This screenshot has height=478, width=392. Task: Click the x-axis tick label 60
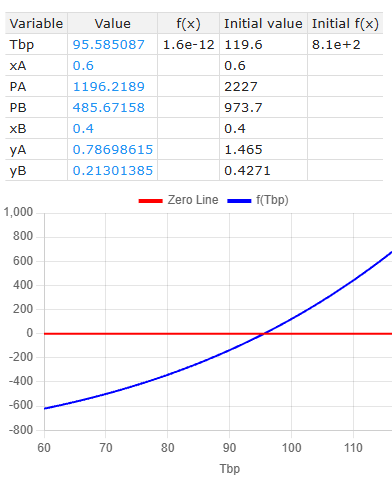[x=44, y=448]
